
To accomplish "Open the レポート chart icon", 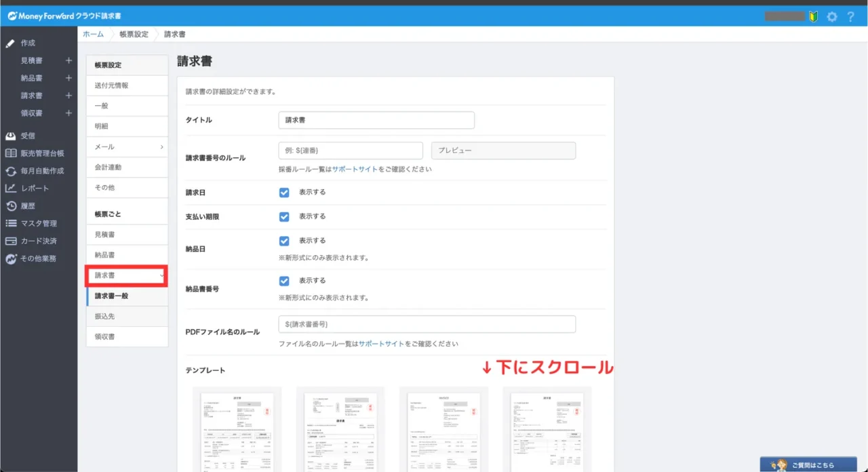I will tap(11, 189).
